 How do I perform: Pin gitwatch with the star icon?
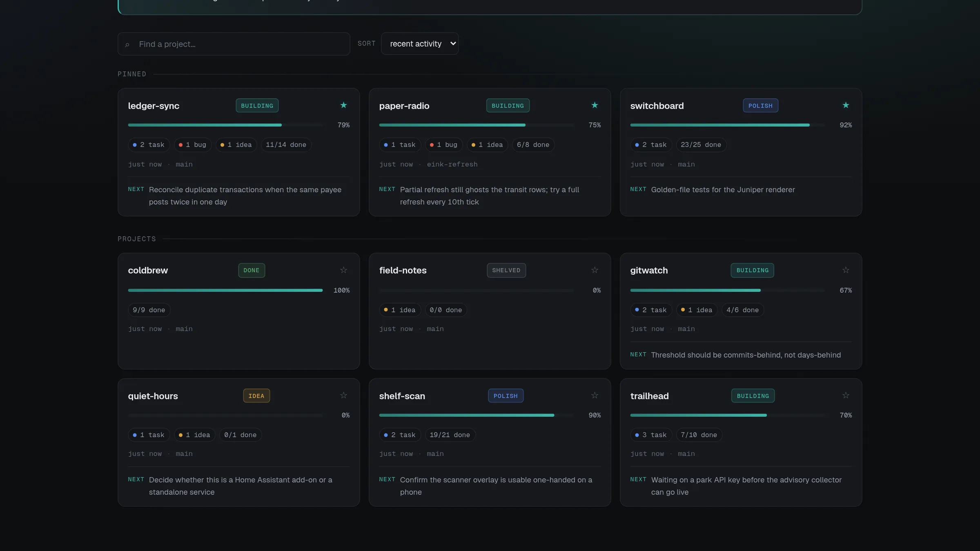click(x=846, y=270)
